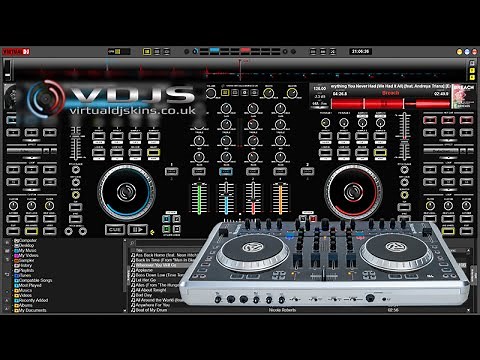Viewport: 480px width, 360px height.
Task: Toggle the headphone cue button labeled 1
Action: click(x=172, y=171)
